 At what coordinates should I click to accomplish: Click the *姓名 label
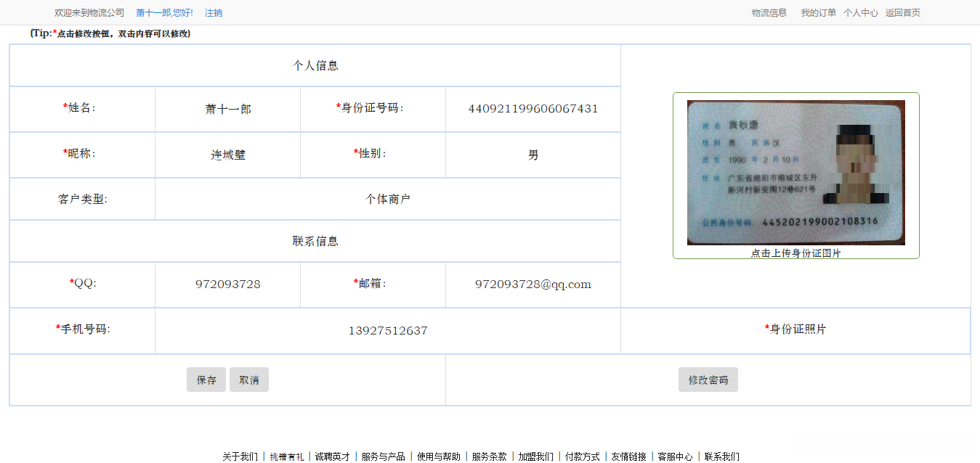point(80,107)
